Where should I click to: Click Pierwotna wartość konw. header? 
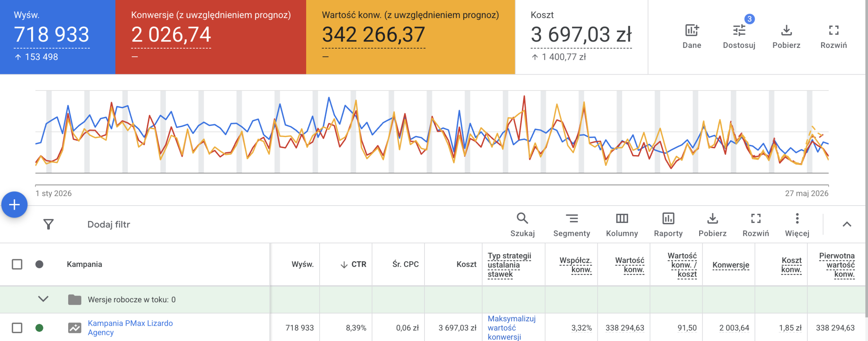coord(837,265)
